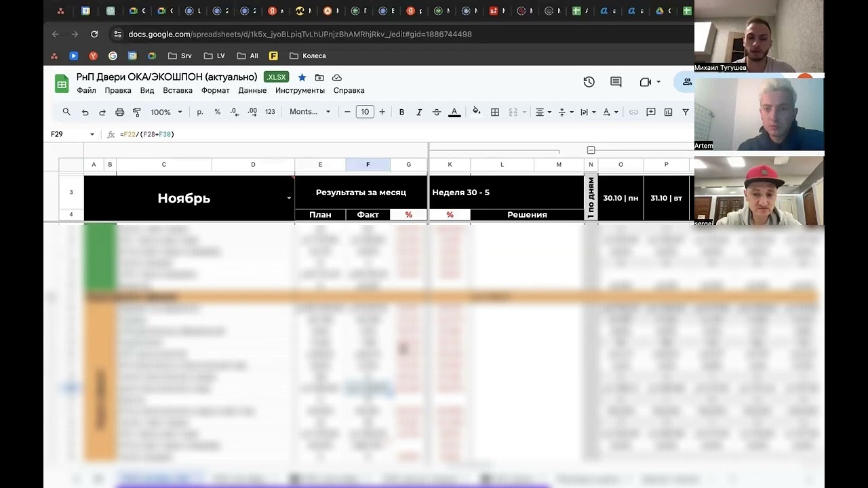Open the Данные menu
The height and width of the screenshot is (488, 868).
[x=252, y=90]
